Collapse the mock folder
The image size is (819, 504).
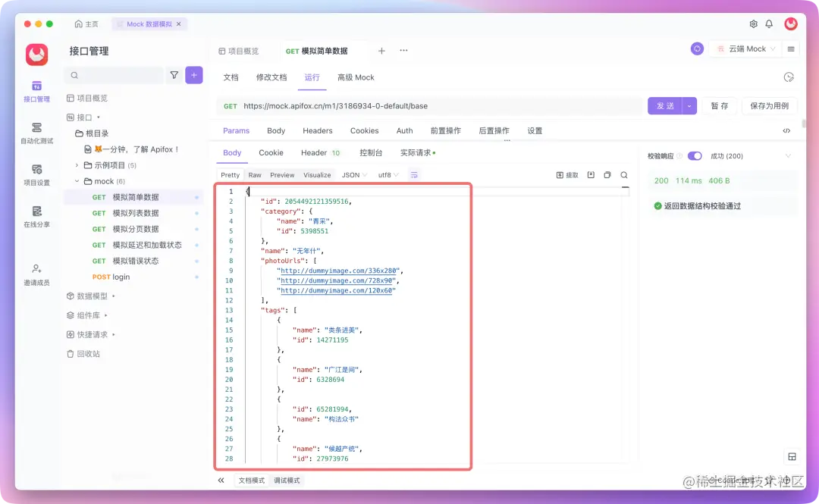tap(77, 181)
